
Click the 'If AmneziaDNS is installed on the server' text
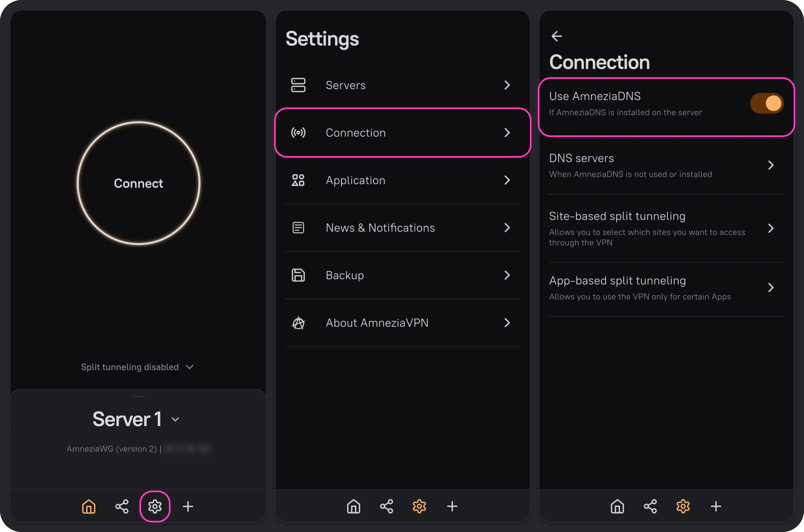click(626, 112)
